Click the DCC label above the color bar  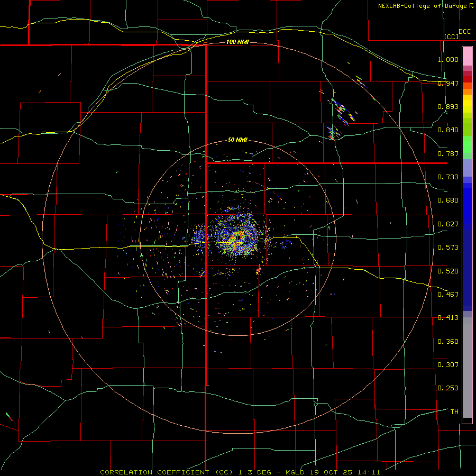(465, 32)
